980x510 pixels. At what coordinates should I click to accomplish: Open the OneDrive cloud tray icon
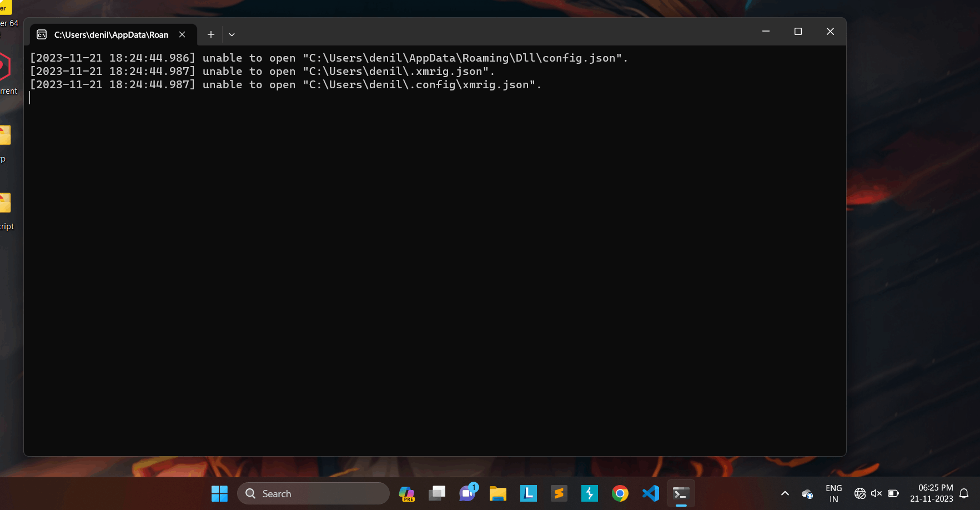(807, 493)
